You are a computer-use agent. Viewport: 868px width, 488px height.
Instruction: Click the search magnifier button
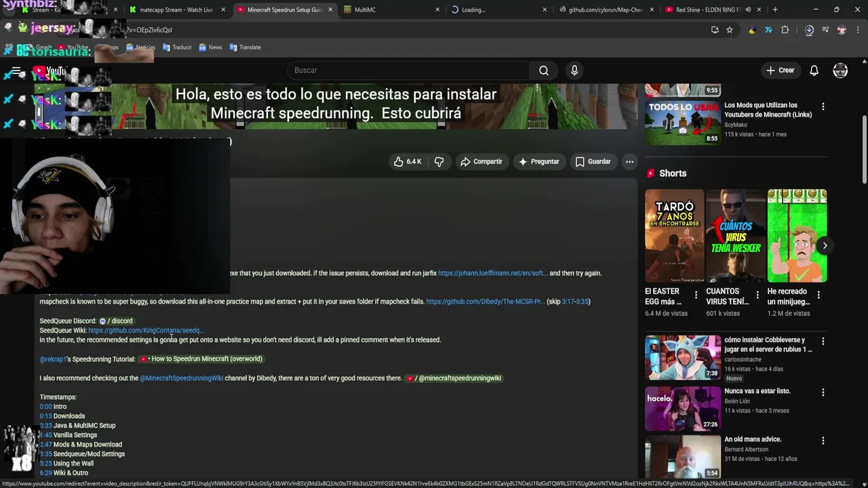point(544,70)
